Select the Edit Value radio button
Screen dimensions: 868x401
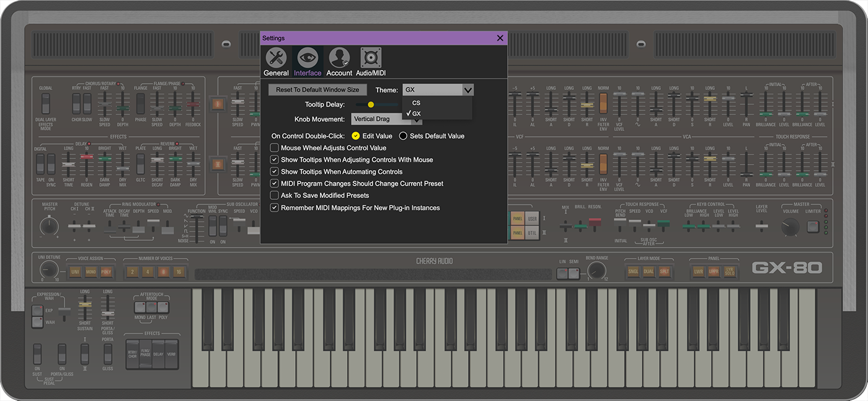pyautogui.click(x=356, y=136)
